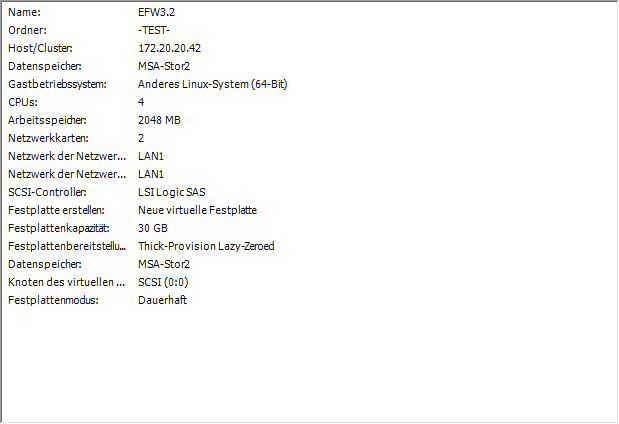Click the Neue virtuelle Festplatte value
The width and height of the screenshot is (619, 424).
tap(197, 210)
